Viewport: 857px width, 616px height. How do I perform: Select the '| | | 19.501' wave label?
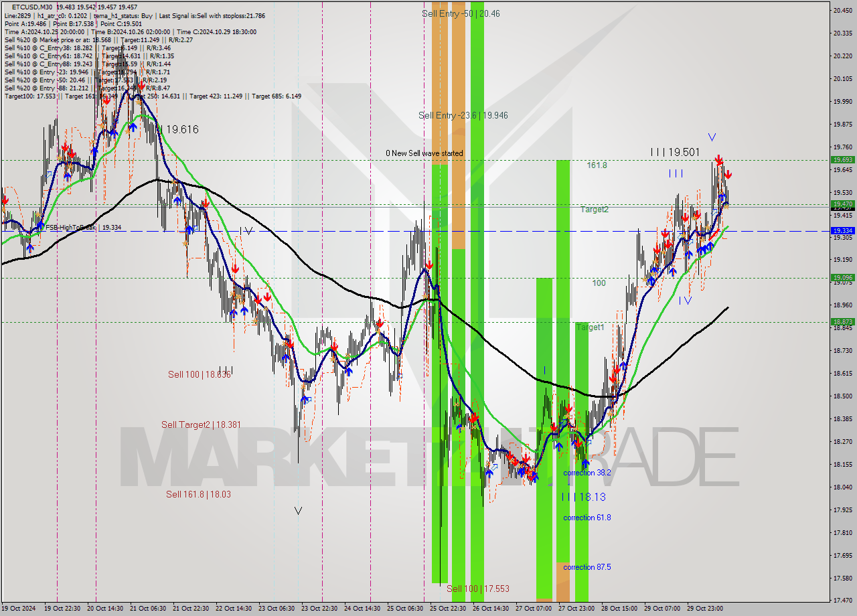[x=676, y=153]
